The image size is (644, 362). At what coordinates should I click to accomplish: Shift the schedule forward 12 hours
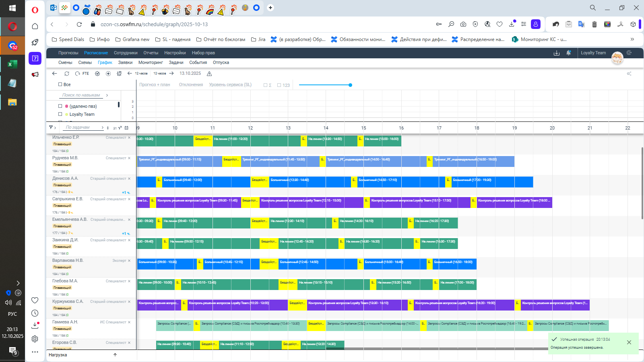tap(163, 74)
